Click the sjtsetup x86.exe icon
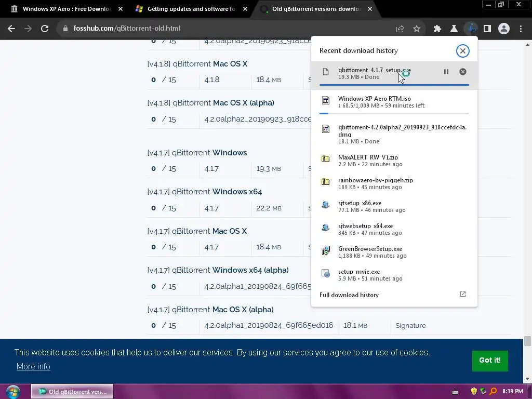Viewport: 532px width, 399px height. 325,205
